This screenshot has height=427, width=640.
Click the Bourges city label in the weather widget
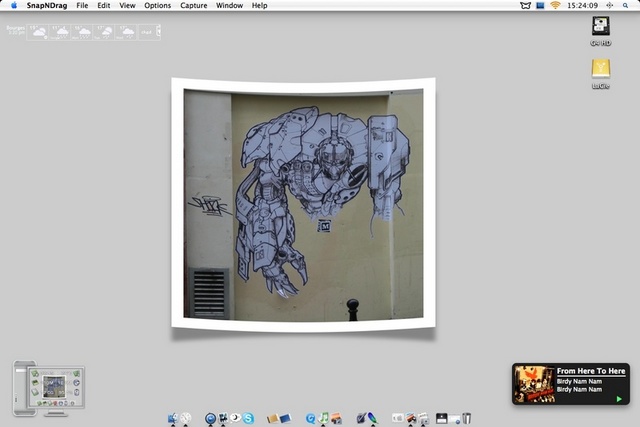click(16, 28)
